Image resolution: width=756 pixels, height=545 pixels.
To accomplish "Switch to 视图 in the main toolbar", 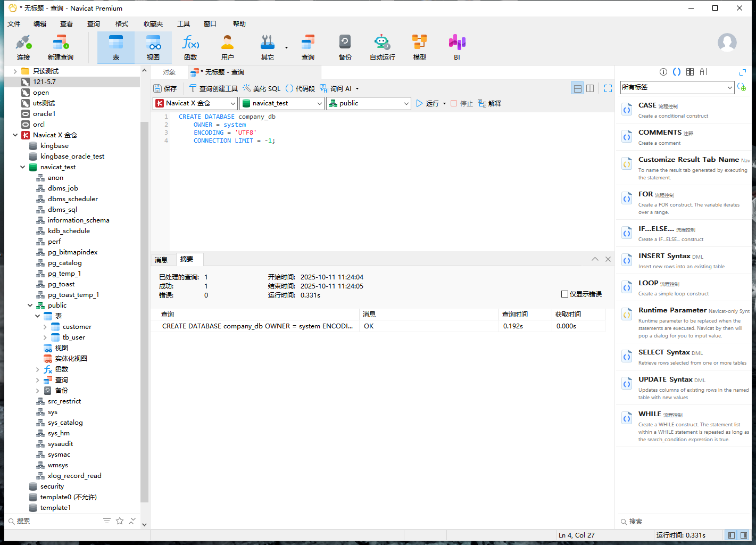I will coord(153,47).
